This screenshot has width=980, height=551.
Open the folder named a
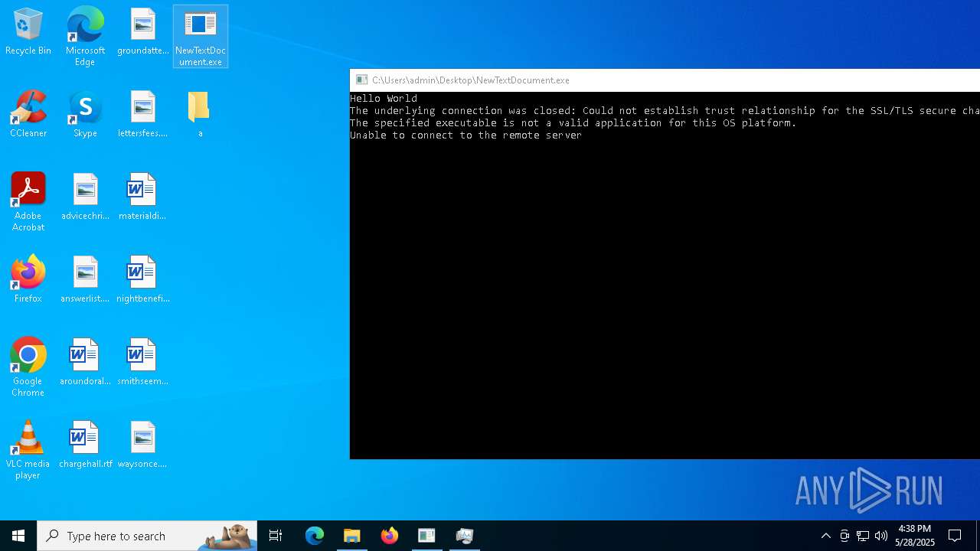[x=200, y=114]
